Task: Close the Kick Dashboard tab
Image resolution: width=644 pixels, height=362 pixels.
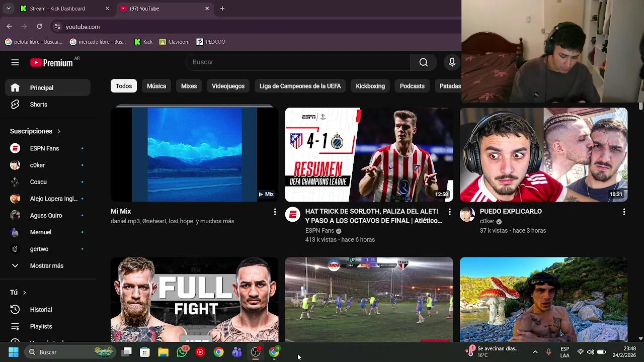Action: tap(107, 9)
